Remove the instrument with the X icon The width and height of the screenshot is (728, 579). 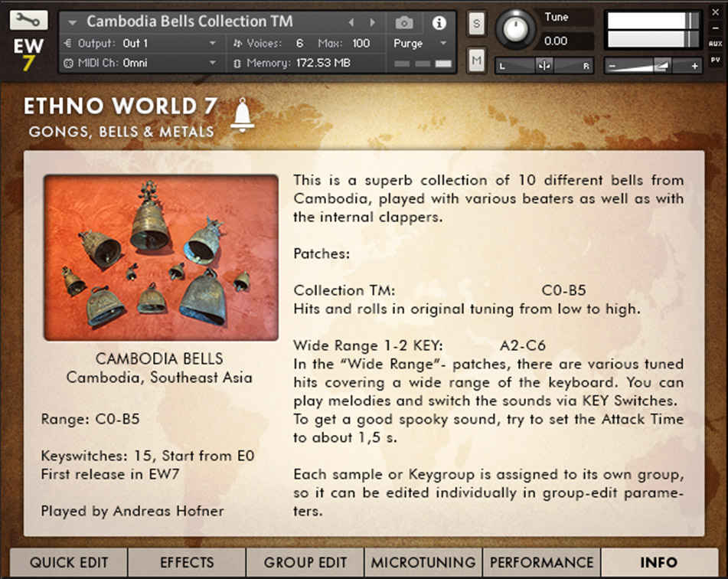(x=716, y=12)
